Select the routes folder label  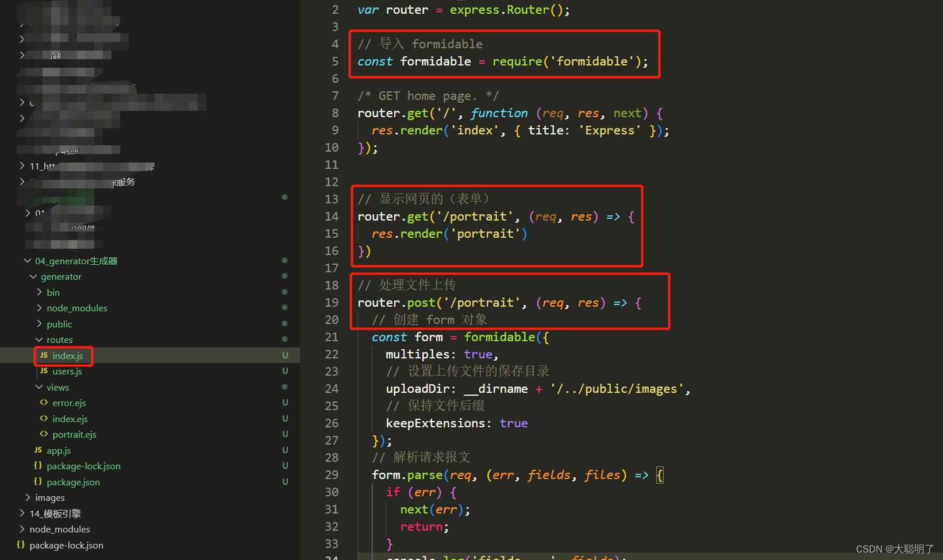point(60,340)
